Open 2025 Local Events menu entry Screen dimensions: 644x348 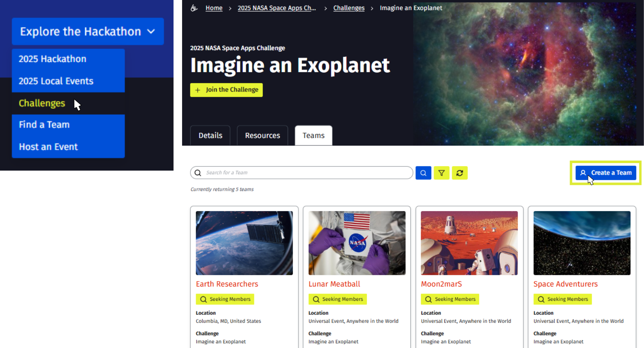(56, 81)
